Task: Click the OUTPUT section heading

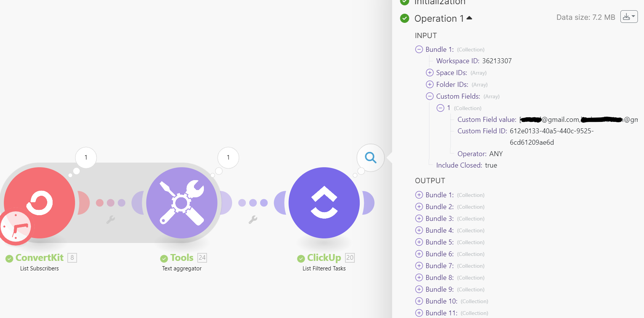Action: pyautogui.click(x=430, y=181)
